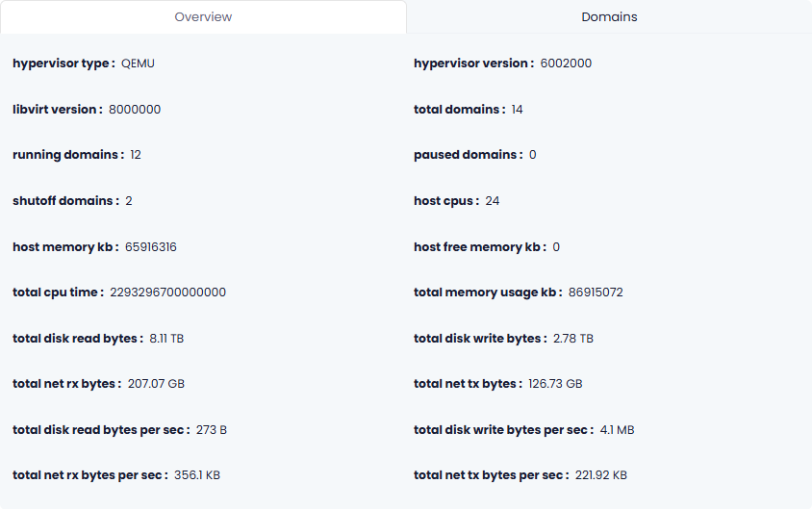The image size is (812, 509).
Task: Click the total domains label
Action: tap(459, 110)
